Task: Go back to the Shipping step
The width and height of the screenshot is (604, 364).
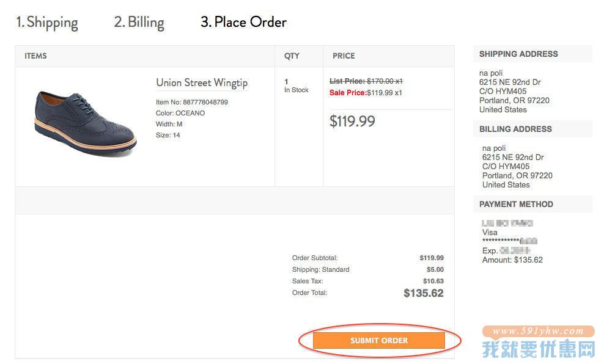Action: coord(47,23)
